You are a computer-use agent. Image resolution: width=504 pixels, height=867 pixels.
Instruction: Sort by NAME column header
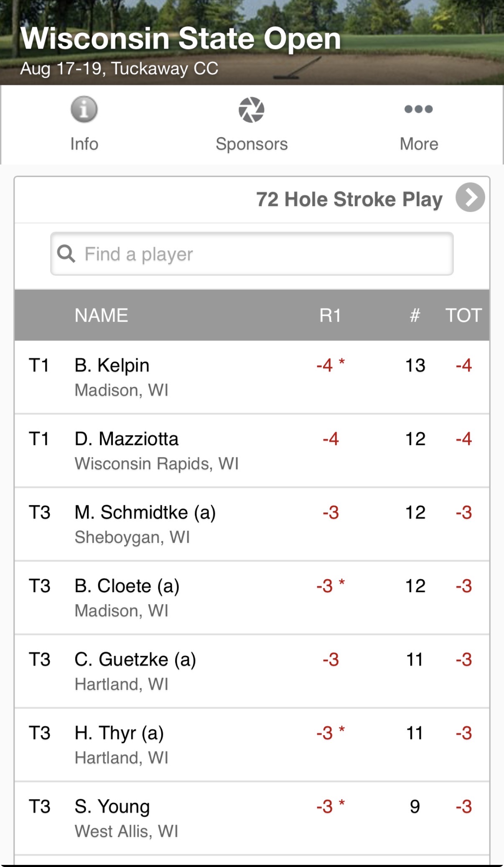(101, 315)
